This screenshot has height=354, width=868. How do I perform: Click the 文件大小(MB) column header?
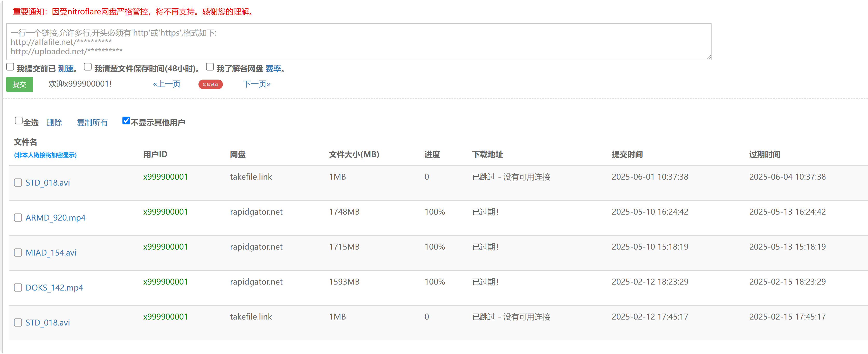(x=354, y=154)
